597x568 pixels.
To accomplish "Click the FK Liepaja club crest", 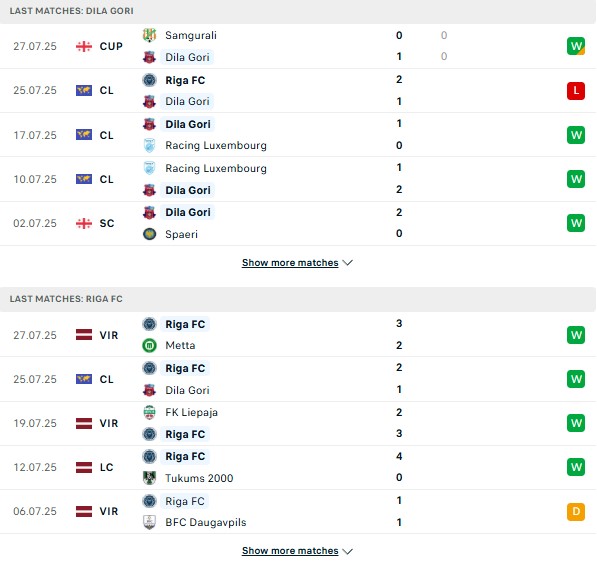I will [149, 412].
